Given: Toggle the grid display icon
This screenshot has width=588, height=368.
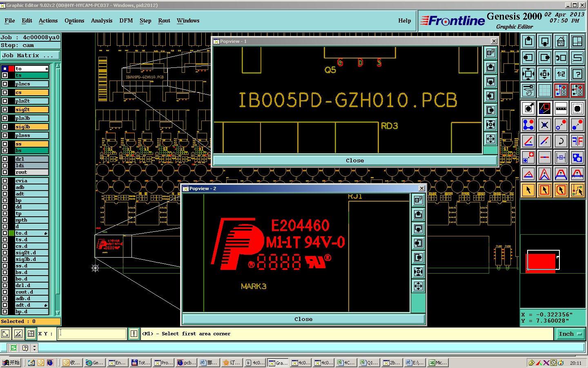Looking at the screenshot, I should [x=545, y=90].
